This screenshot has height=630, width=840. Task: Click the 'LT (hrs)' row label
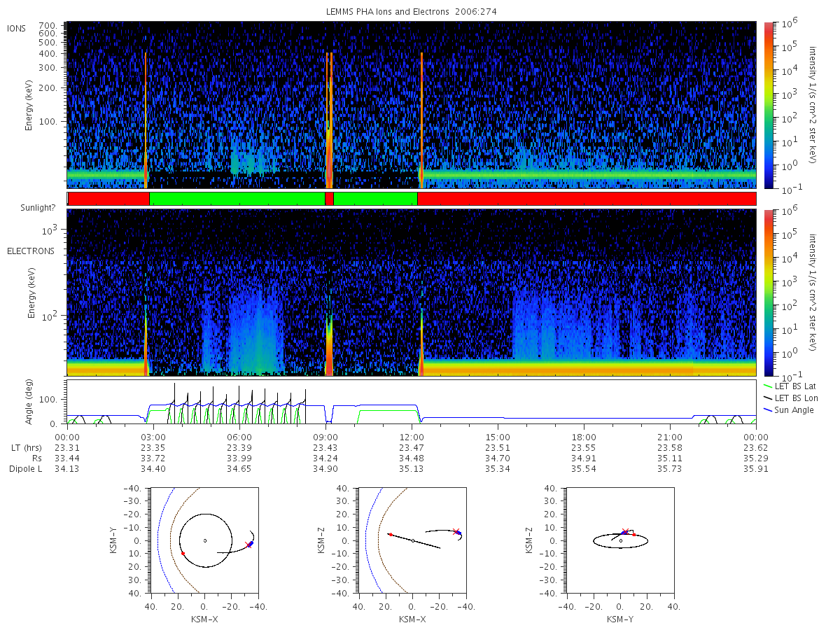(x=26, y=447)
